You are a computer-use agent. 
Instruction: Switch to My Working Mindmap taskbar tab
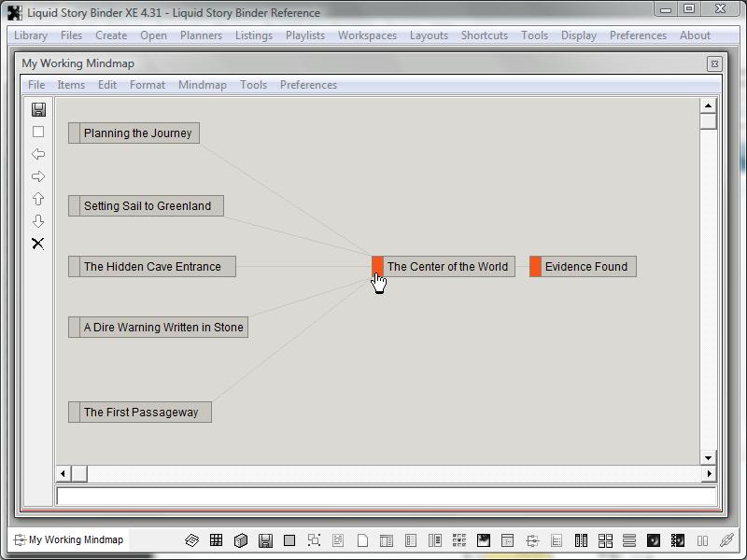[68, 539]
